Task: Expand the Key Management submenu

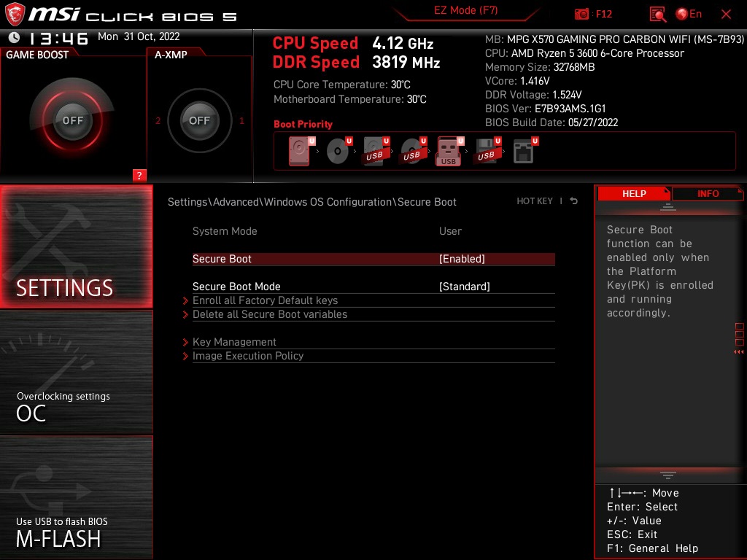Action: [234, 342]
